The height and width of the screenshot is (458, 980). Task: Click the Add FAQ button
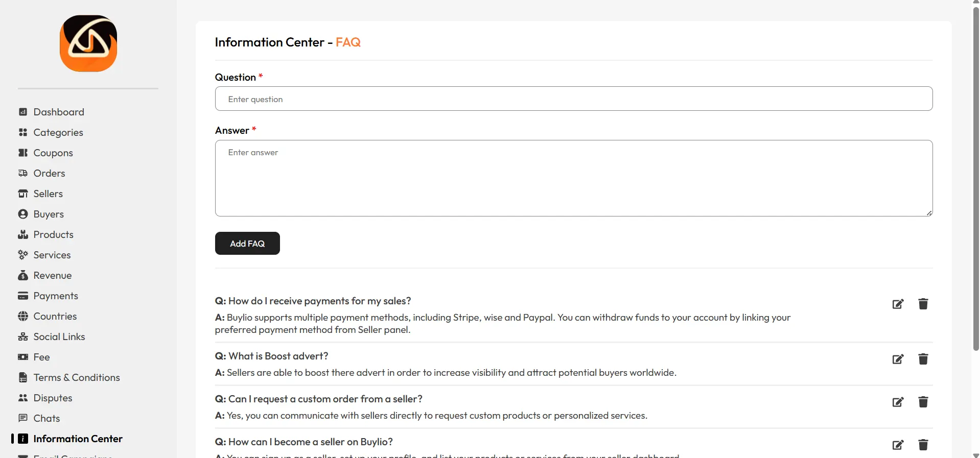pyautogui.click(x=247, y=243)
